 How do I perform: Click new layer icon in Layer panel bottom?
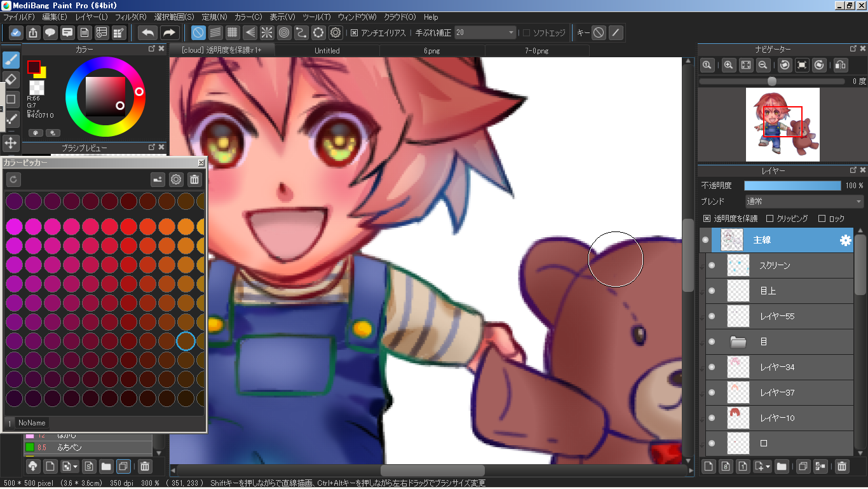click(x=709, y=467)
